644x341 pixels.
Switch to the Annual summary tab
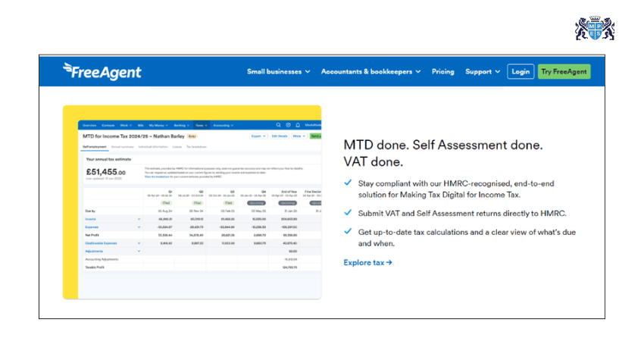[x=123, y=147]
